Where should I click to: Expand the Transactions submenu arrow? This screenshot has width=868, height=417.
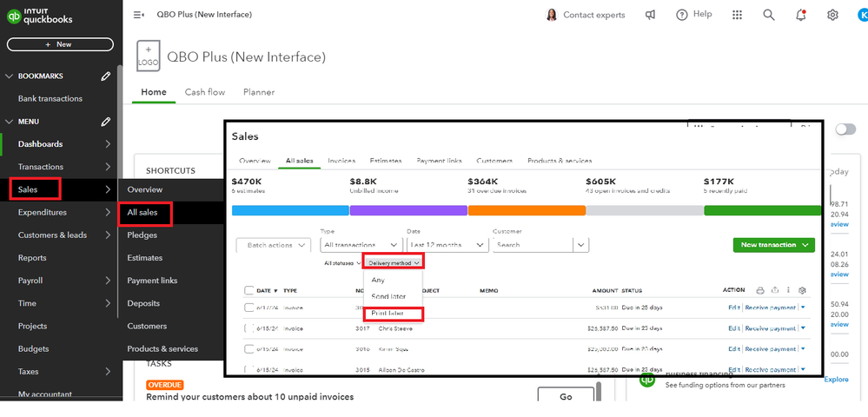click(x=108, y=168)
